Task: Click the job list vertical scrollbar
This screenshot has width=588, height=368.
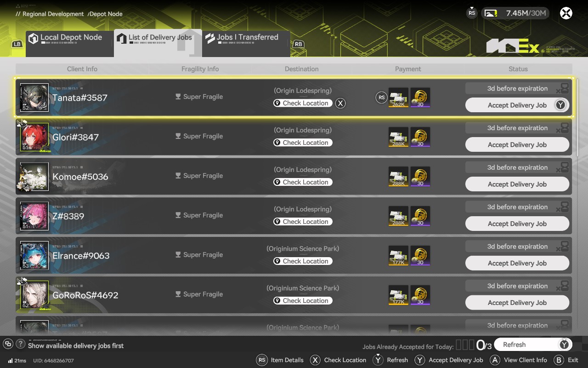Action: (577, 118)
